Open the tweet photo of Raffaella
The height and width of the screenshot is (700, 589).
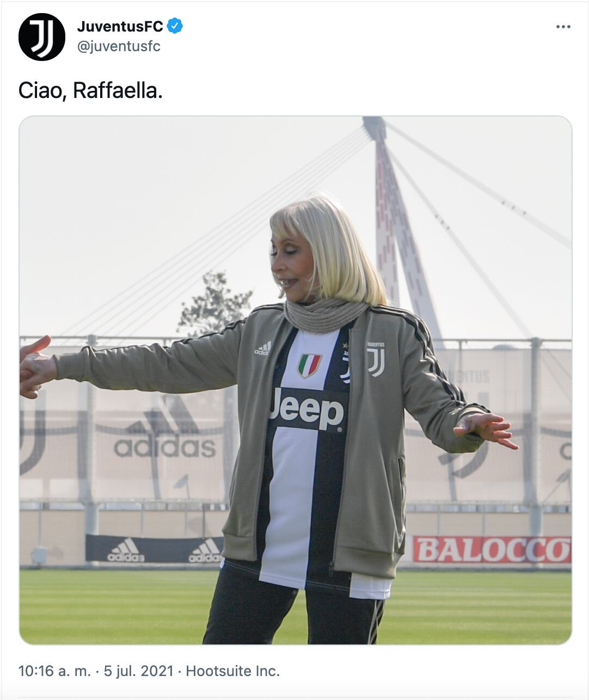296,380
